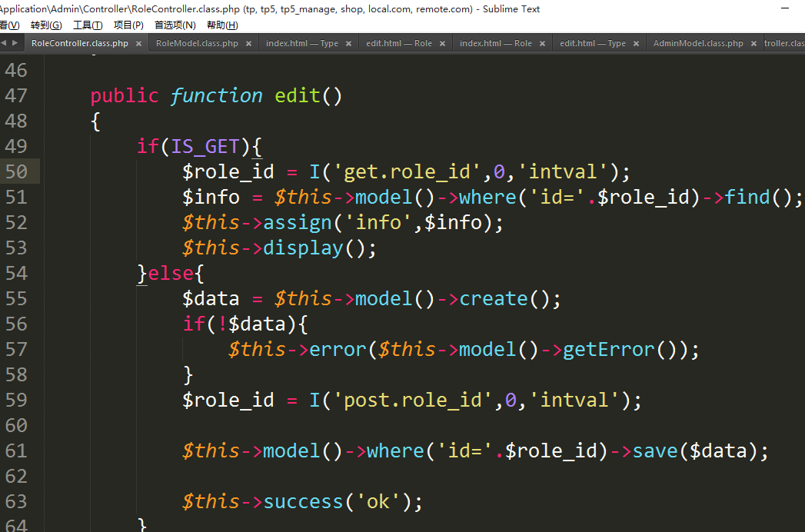This screenshot has height=532, width=805.
Task: Switch to the AdminModel.class.php tab
Action: point(697,44)
